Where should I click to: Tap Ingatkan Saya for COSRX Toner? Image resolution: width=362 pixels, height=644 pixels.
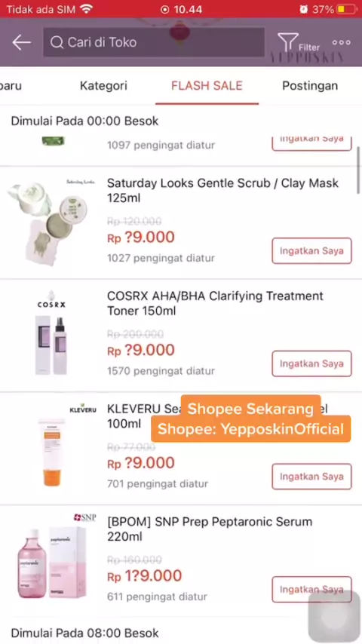312,363
